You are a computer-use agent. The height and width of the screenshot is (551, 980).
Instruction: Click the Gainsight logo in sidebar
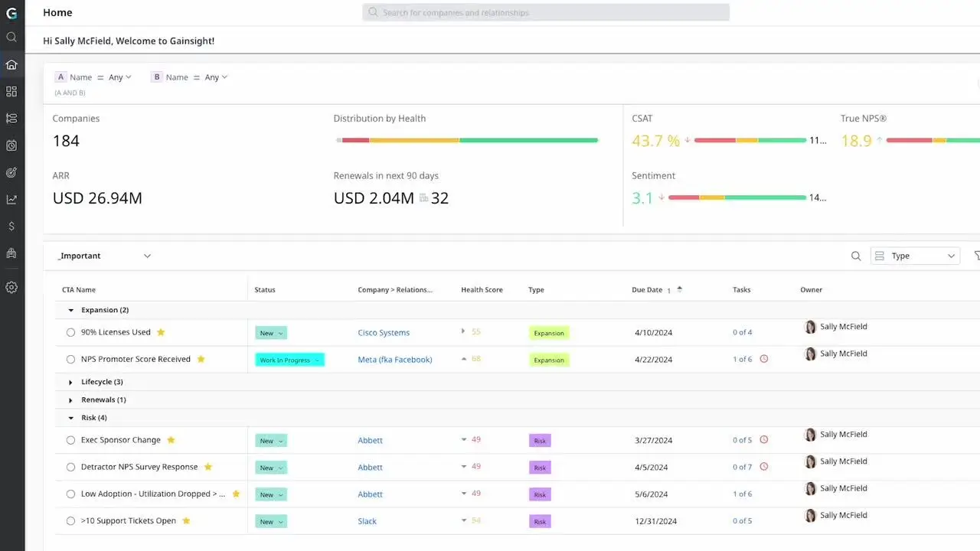click(11, 13)
